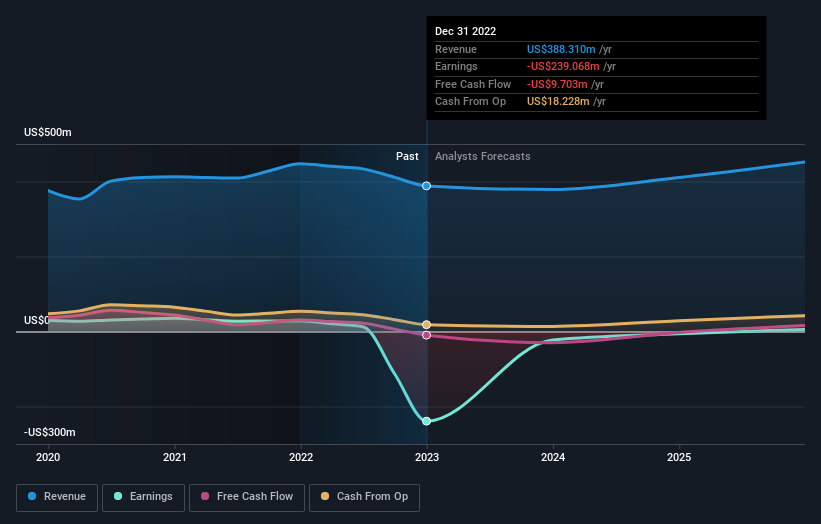The width and height of the screenshot is (821, 524).
Task: Click the US$0 y-axis label
Action: [x=36, y=320]
